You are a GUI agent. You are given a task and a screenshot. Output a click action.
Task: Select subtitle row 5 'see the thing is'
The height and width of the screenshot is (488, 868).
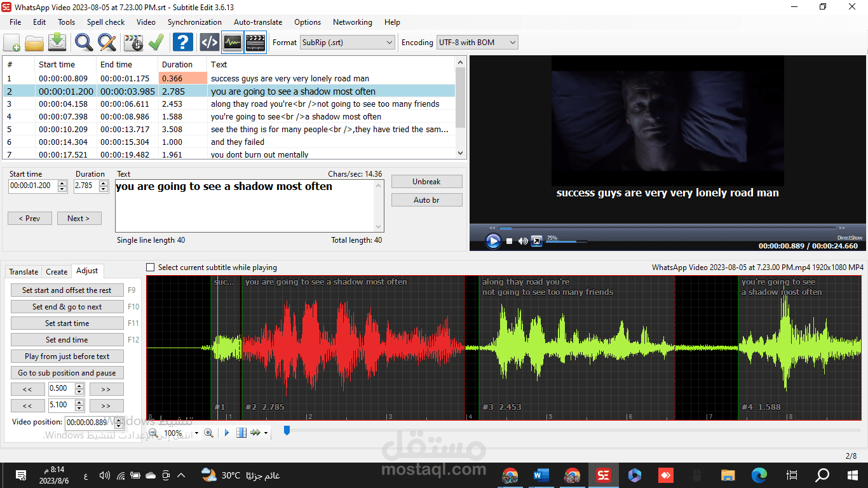click(x=229, y=130)
